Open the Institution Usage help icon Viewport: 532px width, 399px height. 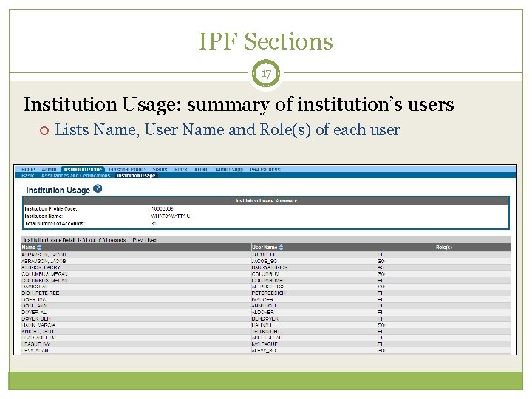point(98,188)
